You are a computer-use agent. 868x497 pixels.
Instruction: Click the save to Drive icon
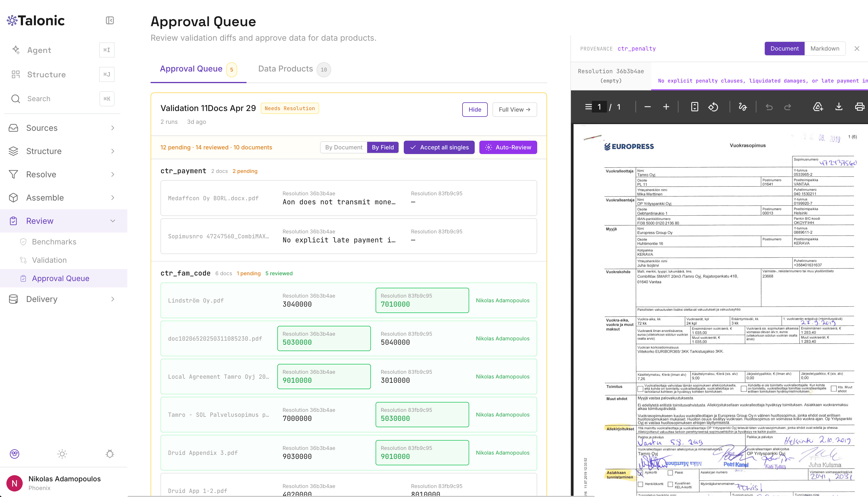[818, 107]
